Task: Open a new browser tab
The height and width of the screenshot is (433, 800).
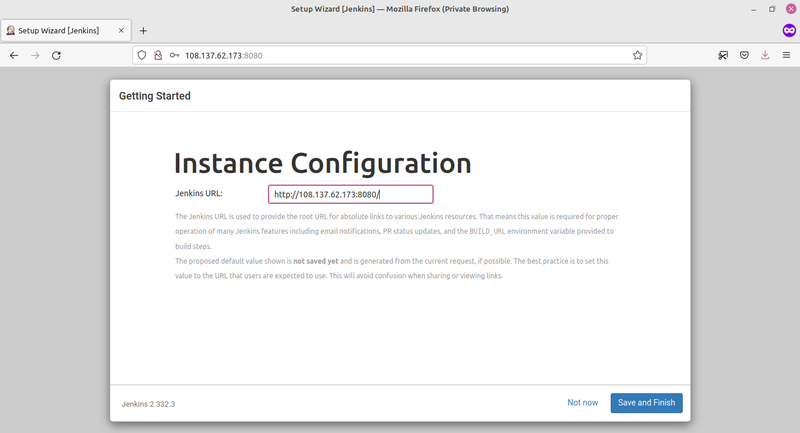Action: (143, 31)
